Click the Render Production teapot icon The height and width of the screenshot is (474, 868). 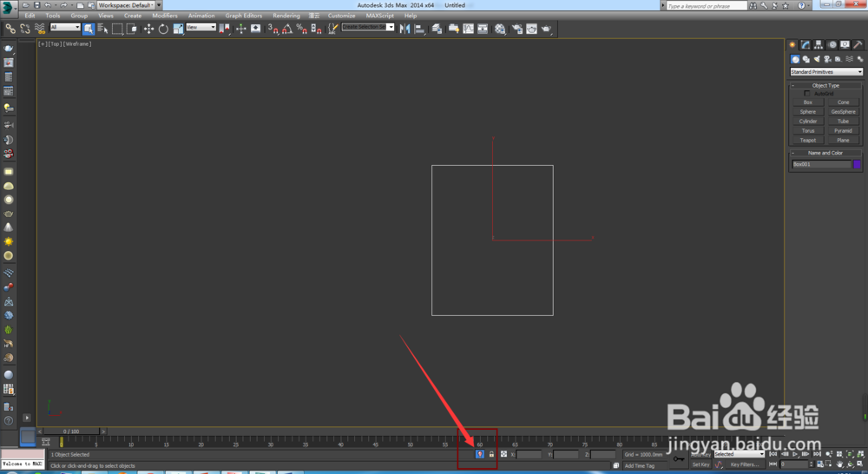tap(546, 29)
